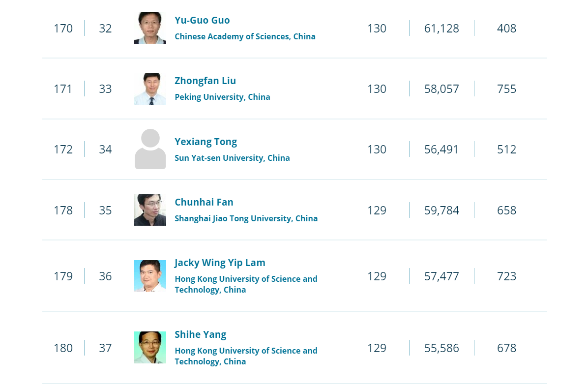The width and height of the screenshot is (588, 388).
Task: Open Yu-Guo Guo's profile link
Action: click(x=202, y=20)
